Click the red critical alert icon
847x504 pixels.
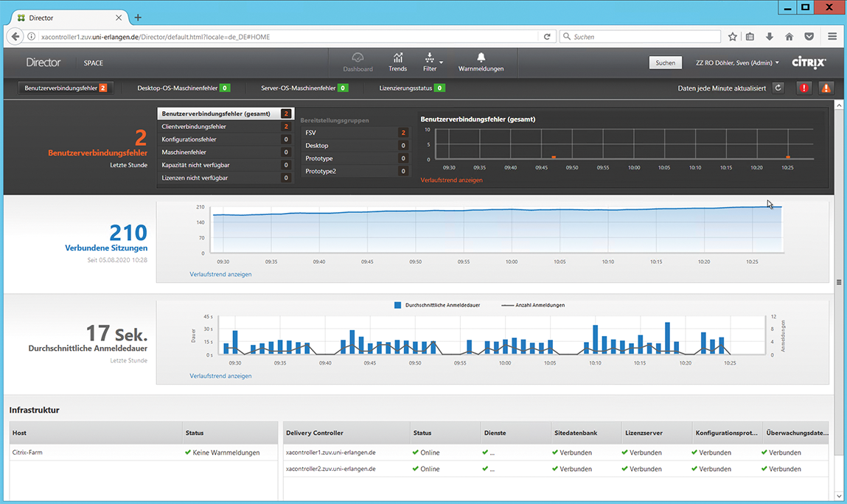coord(804,88)
